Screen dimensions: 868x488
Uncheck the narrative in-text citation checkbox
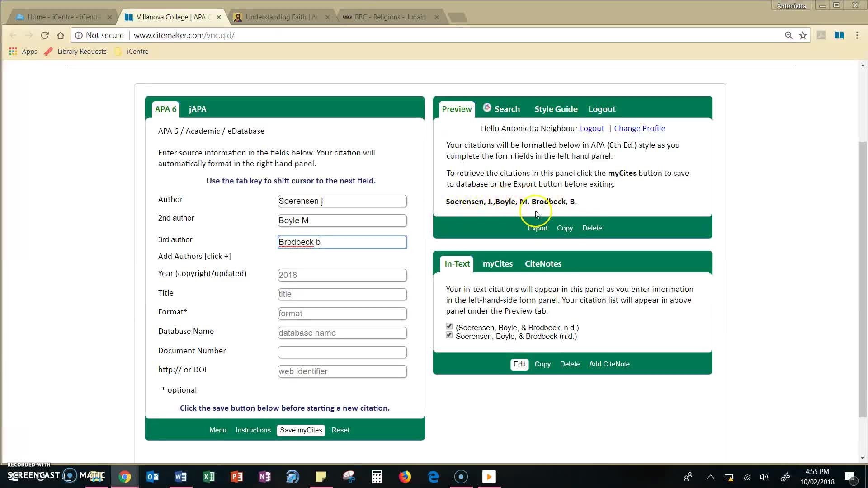[x=449, y=335]
